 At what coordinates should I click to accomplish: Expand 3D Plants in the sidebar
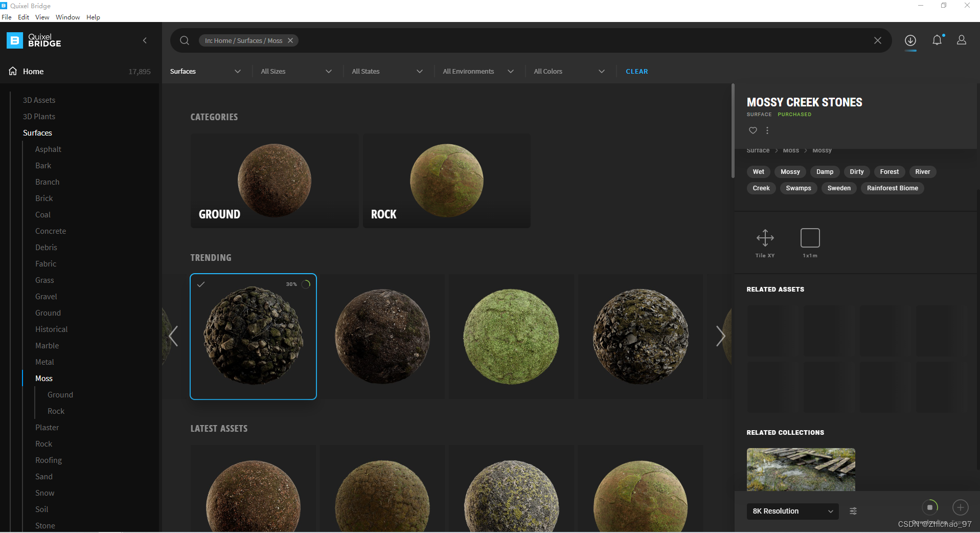click(39, 116)
